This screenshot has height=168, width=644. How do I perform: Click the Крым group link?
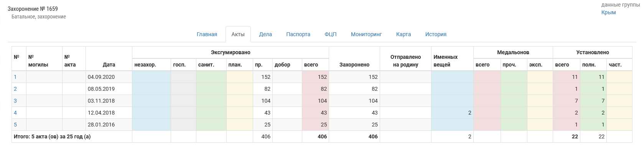click(608, 12)
